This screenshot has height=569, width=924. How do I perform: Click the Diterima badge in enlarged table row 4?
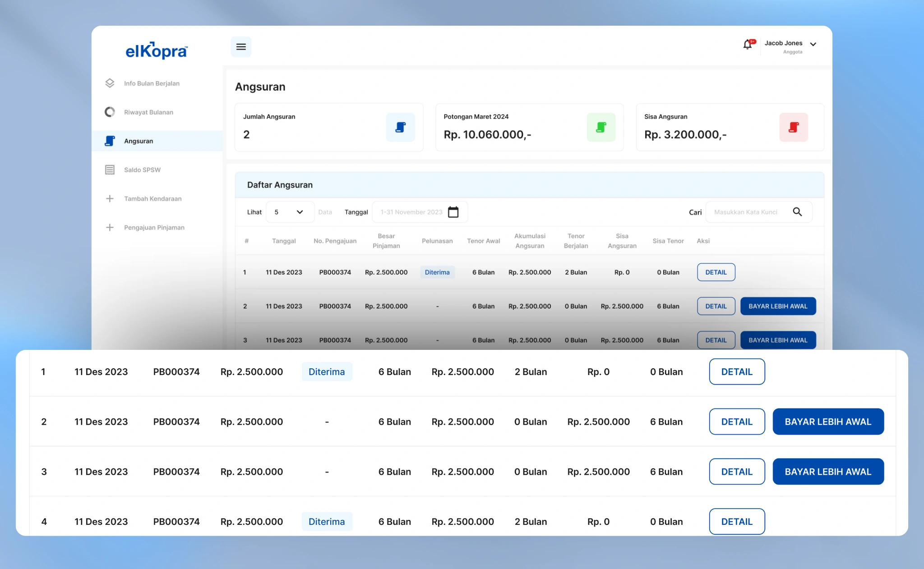[327, 522]
